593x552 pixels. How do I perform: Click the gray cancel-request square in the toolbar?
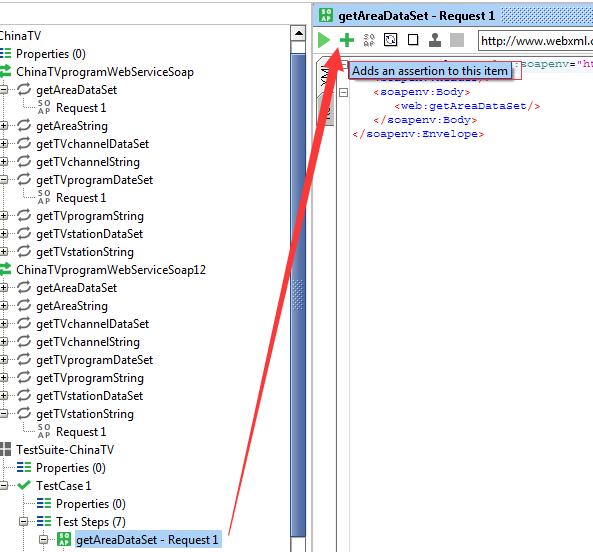(x=457, y=40)
